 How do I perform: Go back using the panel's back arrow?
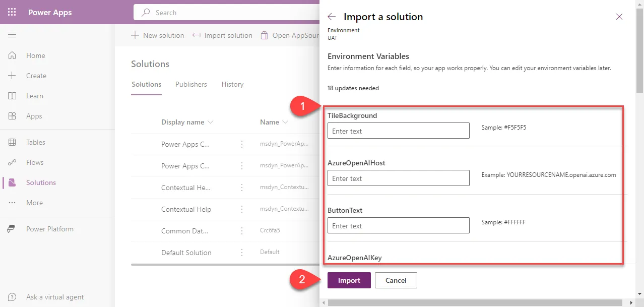[x=332, y=17]
